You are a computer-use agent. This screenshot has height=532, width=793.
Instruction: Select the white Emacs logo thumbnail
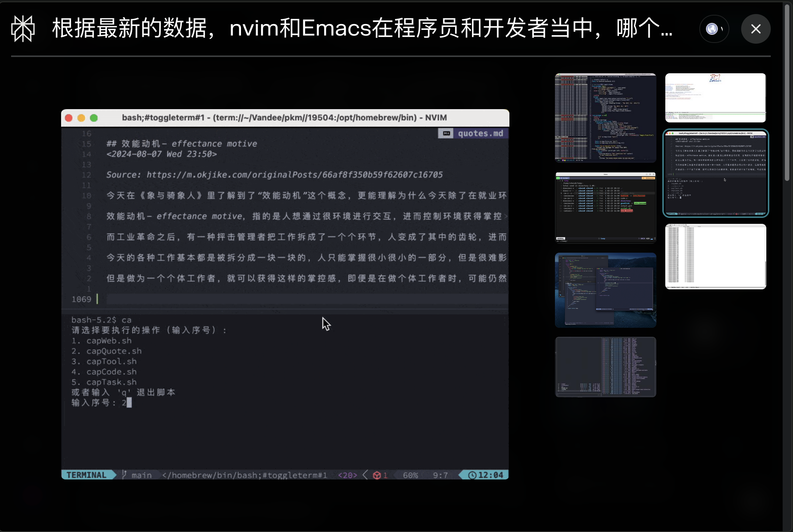coord(715,98)
